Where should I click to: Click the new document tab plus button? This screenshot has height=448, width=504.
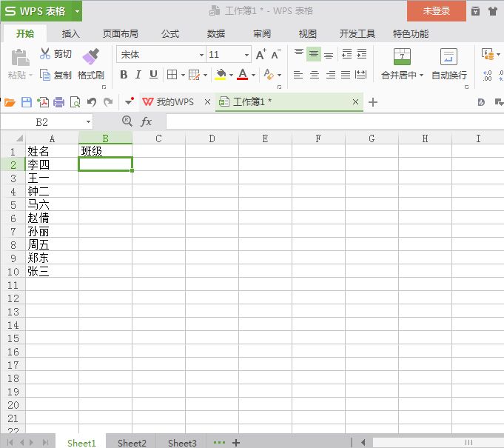[x=373, y=102]
